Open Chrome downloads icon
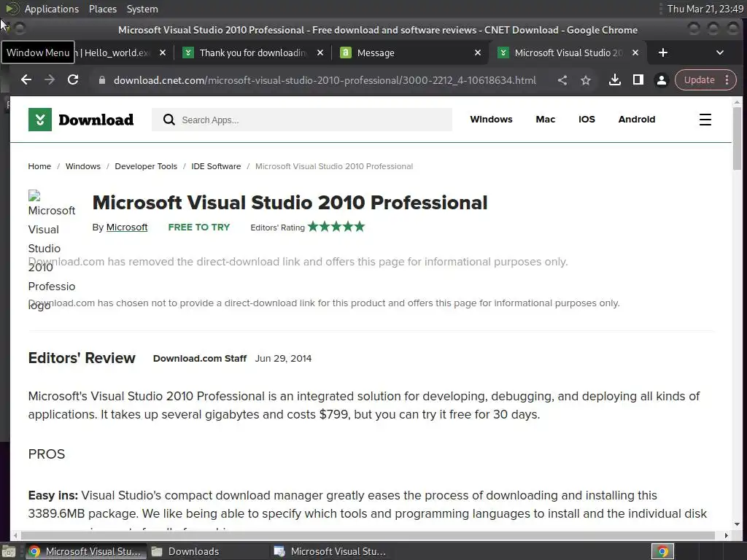This screenshot has height=560, width=747. click(614, 80)
